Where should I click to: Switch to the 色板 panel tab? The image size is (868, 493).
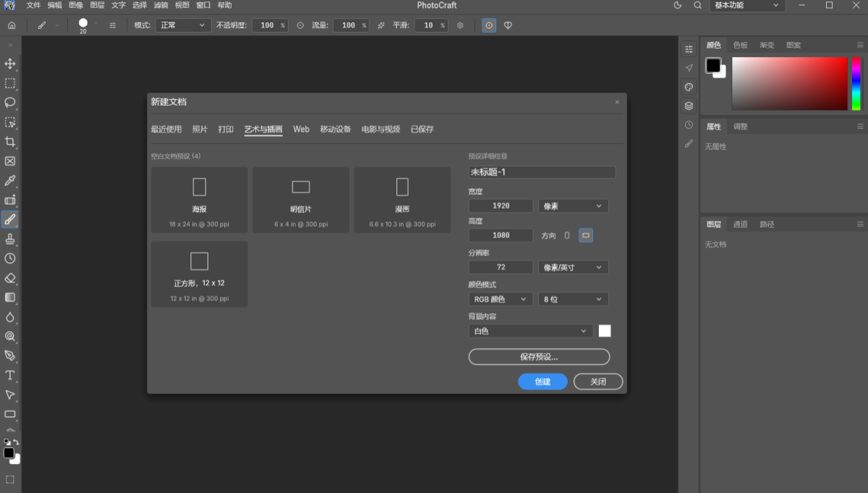coord(741,45)
